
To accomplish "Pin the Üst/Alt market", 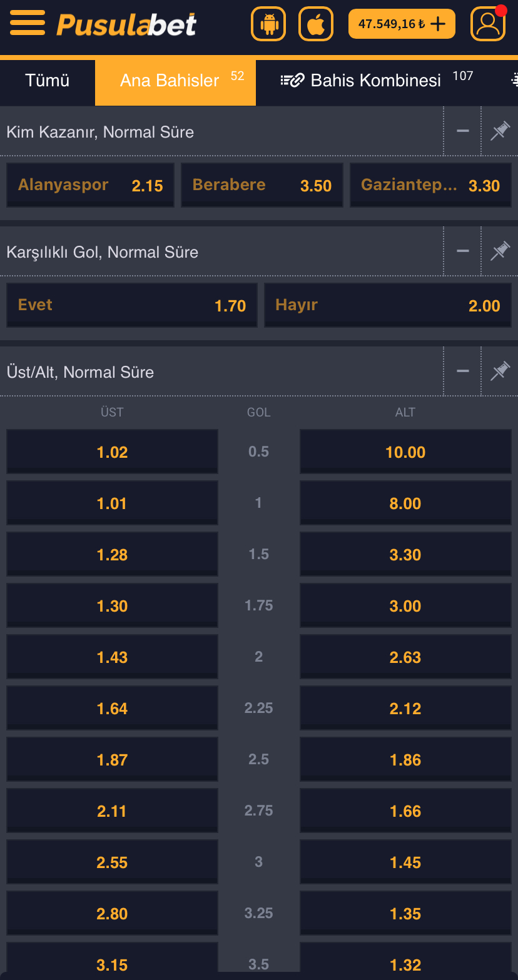I will pyautogui.click(x=500, y=371).
